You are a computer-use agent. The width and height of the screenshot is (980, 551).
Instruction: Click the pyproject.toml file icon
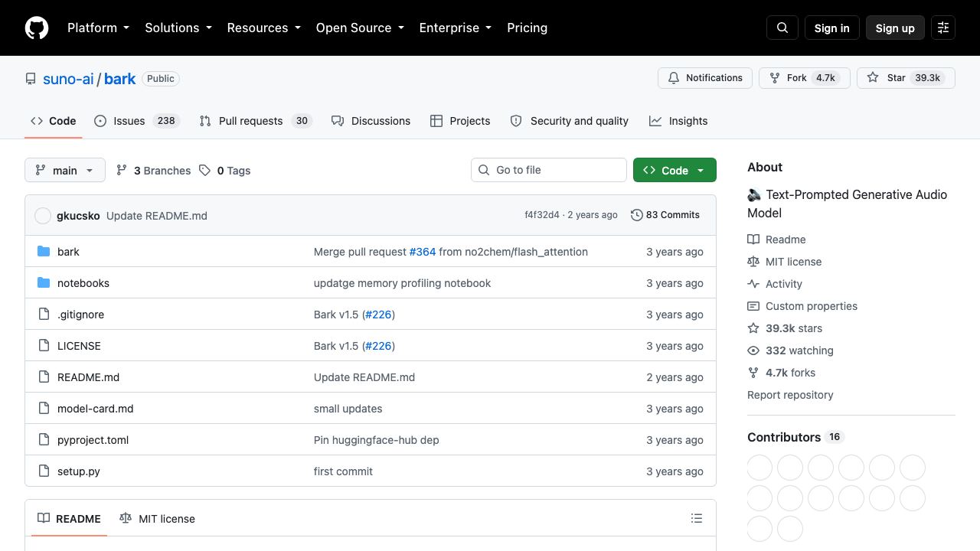coord(44,440)
